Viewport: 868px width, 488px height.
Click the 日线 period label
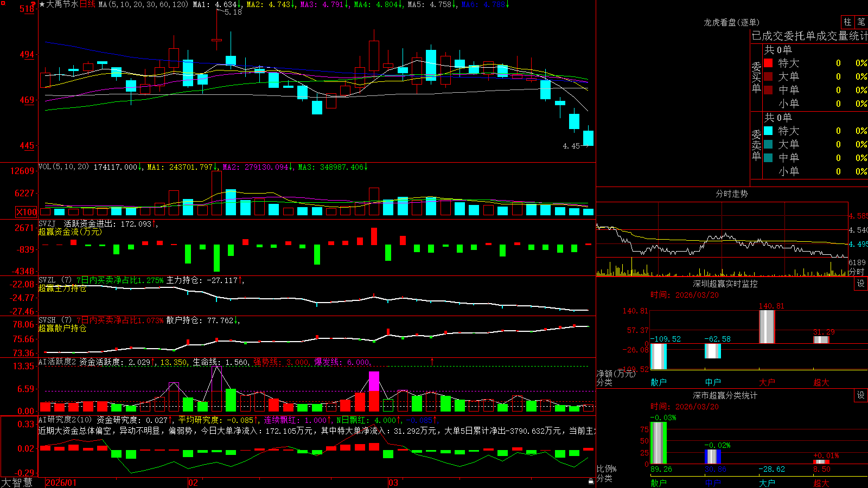(88, 4)
